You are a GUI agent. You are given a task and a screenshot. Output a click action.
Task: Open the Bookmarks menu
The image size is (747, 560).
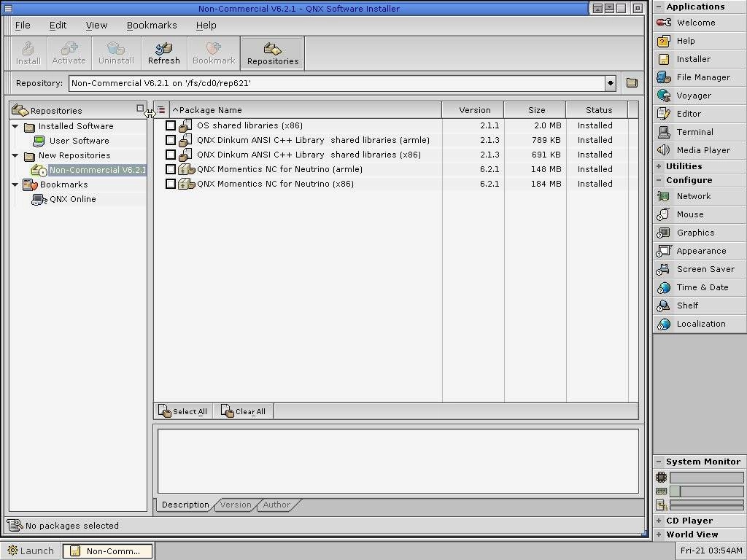coord(152,26)
